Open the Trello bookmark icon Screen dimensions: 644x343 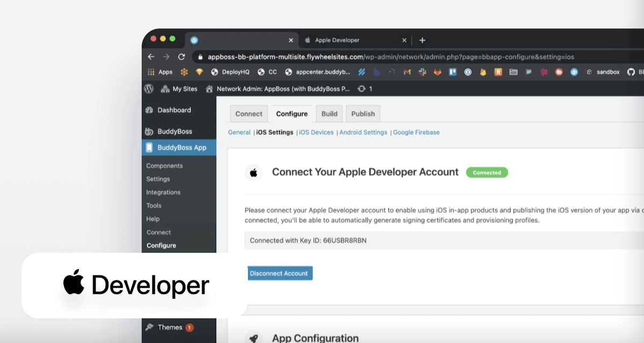tap(452, 72)
